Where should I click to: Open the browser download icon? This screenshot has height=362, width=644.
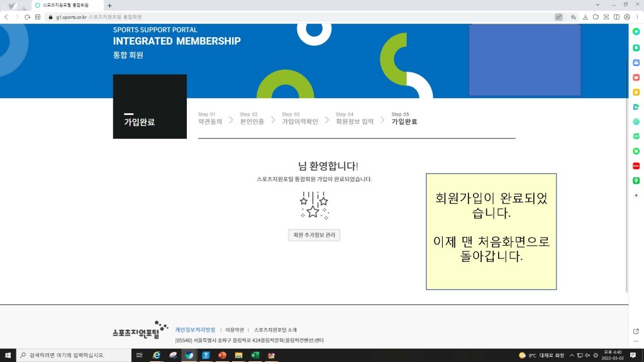click(585, 17)
